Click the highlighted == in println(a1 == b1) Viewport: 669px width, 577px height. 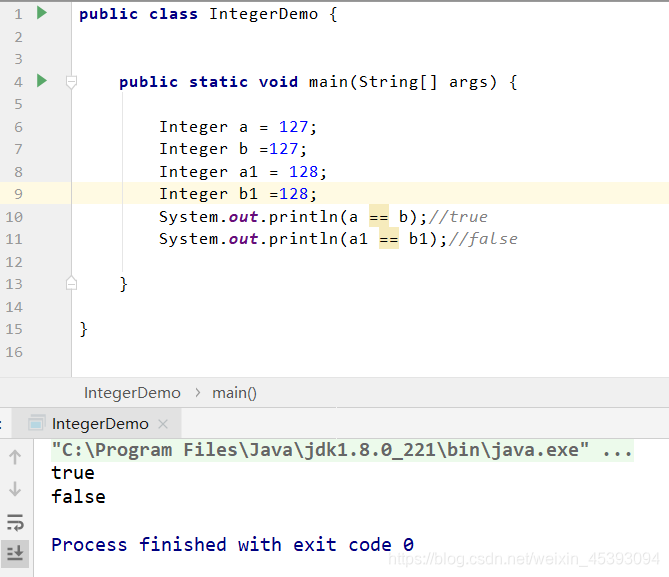389,239
